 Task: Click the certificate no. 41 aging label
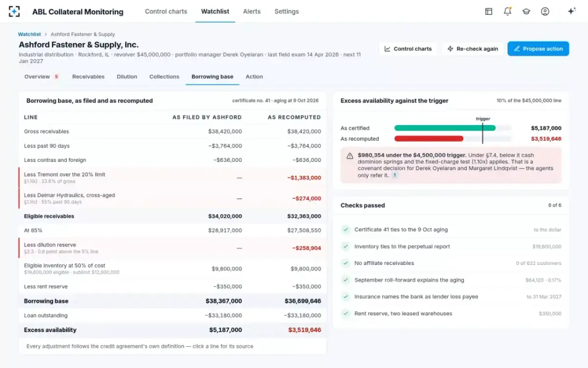[x=275, y=101]
